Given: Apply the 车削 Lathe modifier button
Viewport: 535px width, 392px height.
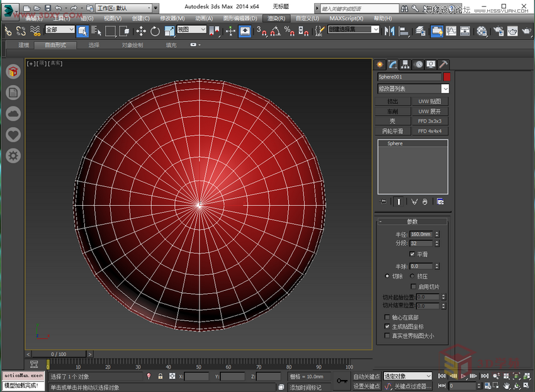Looking at the screenshot, I should [392, 111].
